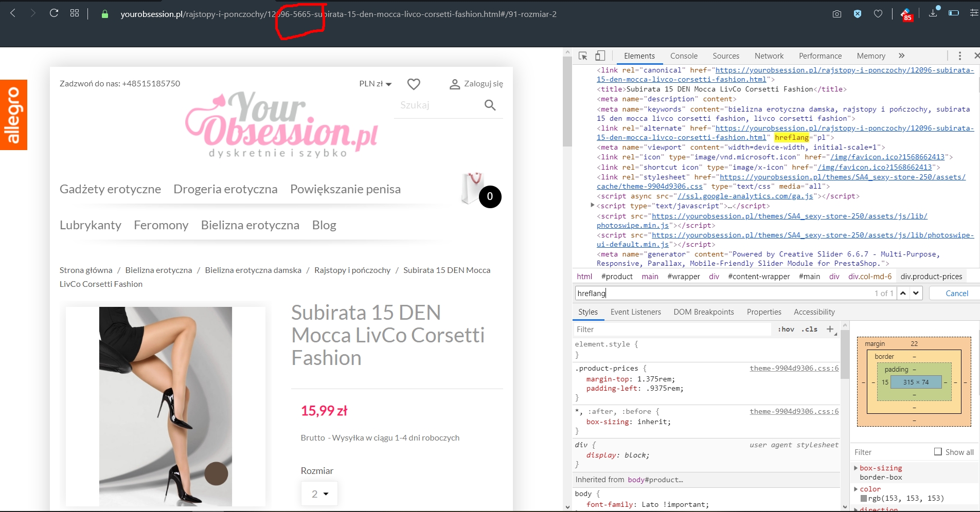Toggle :hov pseudo-class states in Styles

tap(786, 329)
